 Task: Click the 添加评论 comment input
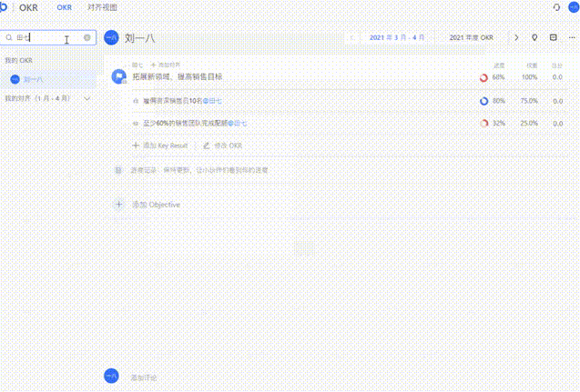(144, 377)
